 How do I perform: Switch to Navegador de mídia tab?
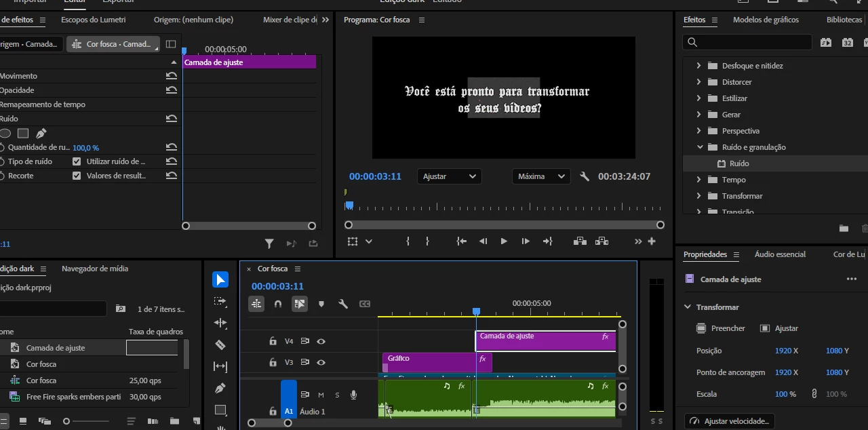coord(95,269)
